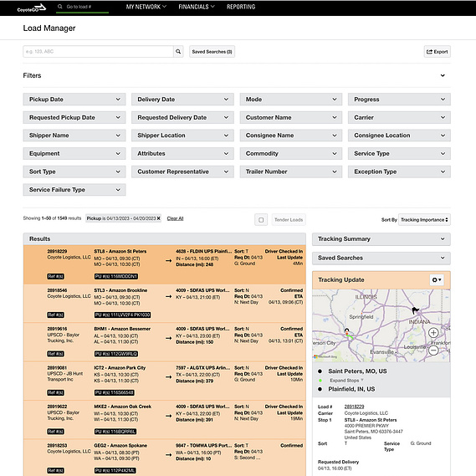The height and width of the screenshot is (476, 476).
Task: Click PU #(s) tag on load 28918546
Action: (x=122, y=315)
